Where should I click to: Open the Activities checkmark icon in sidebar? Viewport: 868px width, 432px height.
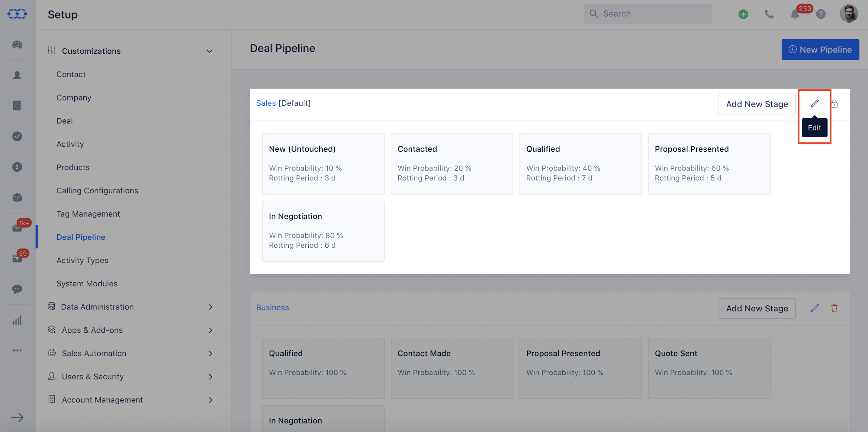tap(17, 136)
